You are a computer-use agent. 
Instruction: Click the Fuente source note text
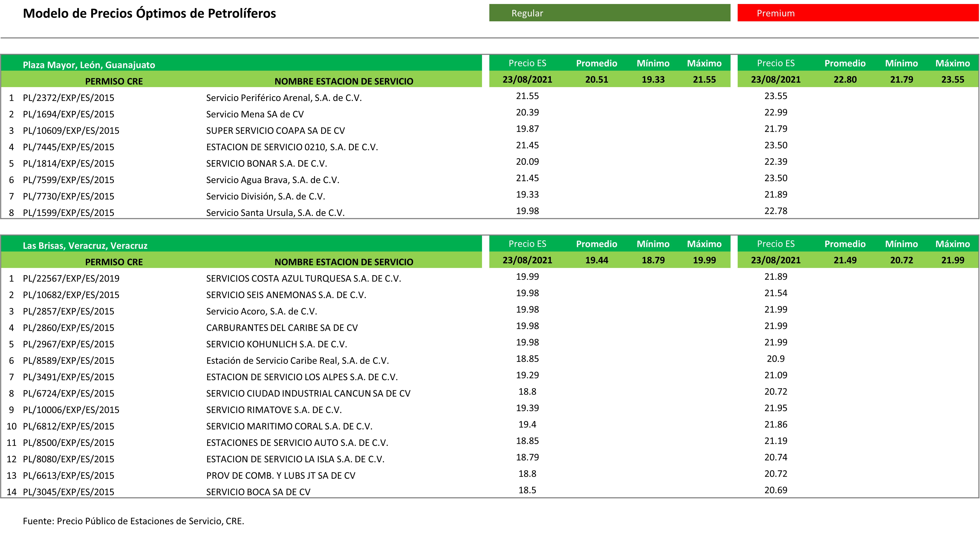[133, 521]
